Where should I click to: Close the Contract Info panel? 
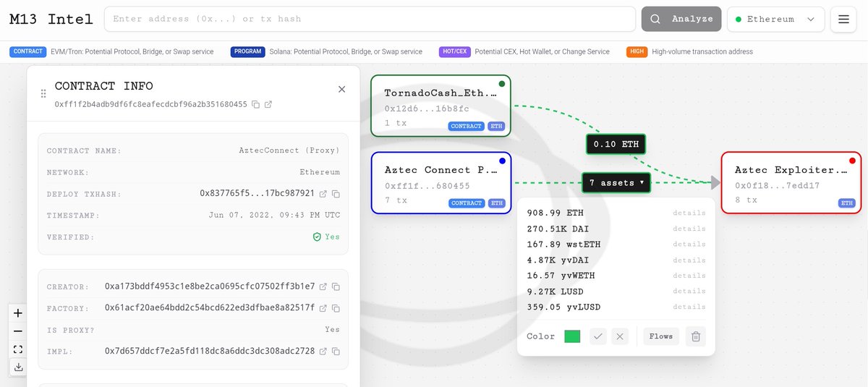pyautogui.click(x=342, y=89)
